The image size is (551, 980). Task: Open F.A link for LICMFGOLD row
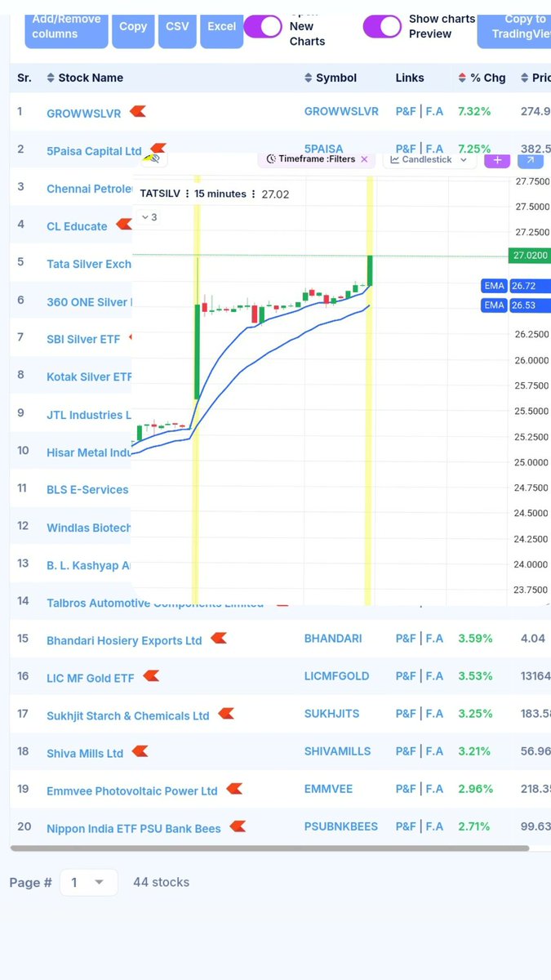(434, 676)
